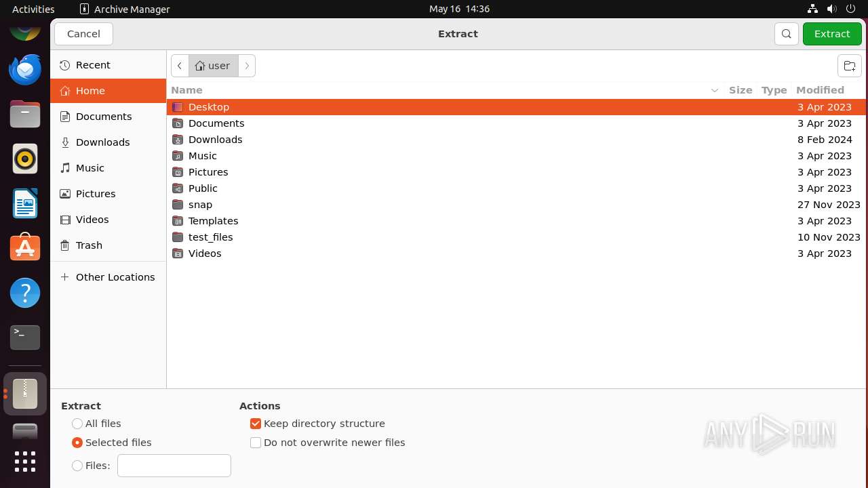The image size is (868, 488).
Task: Click the green Extract button
Action: click(832, 34)
